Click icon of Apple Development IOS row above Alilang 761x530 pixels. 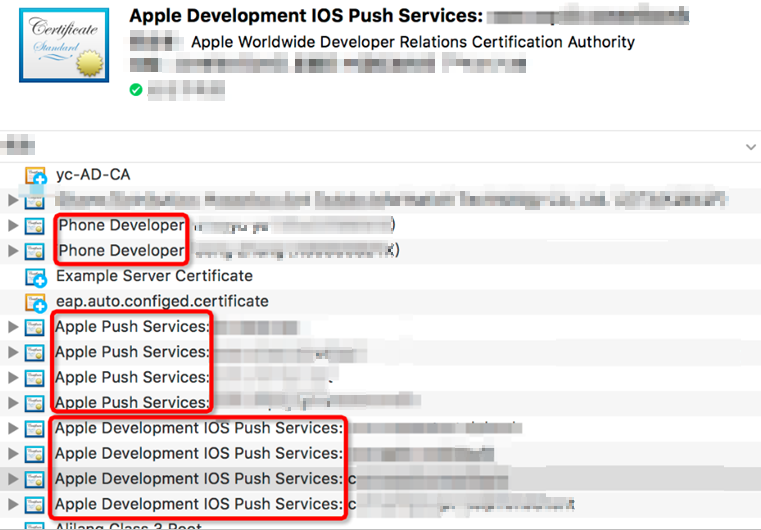(x=35, y=505)
